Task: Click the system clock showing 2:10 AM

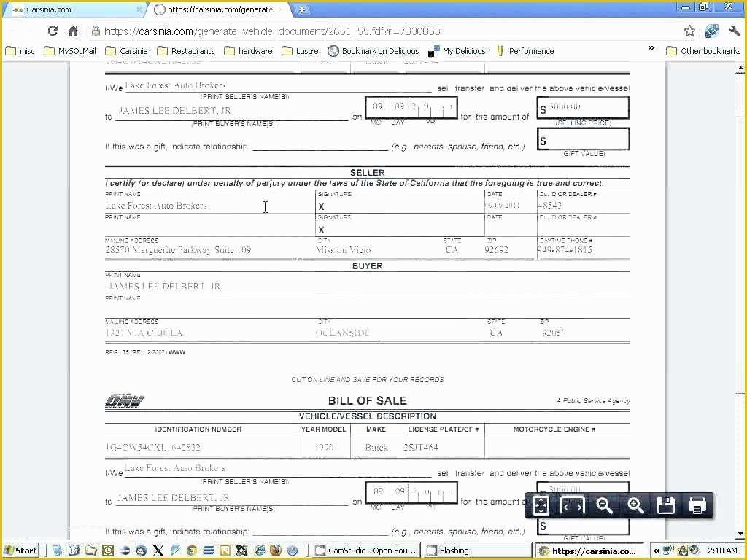Action: pos(721,551)
